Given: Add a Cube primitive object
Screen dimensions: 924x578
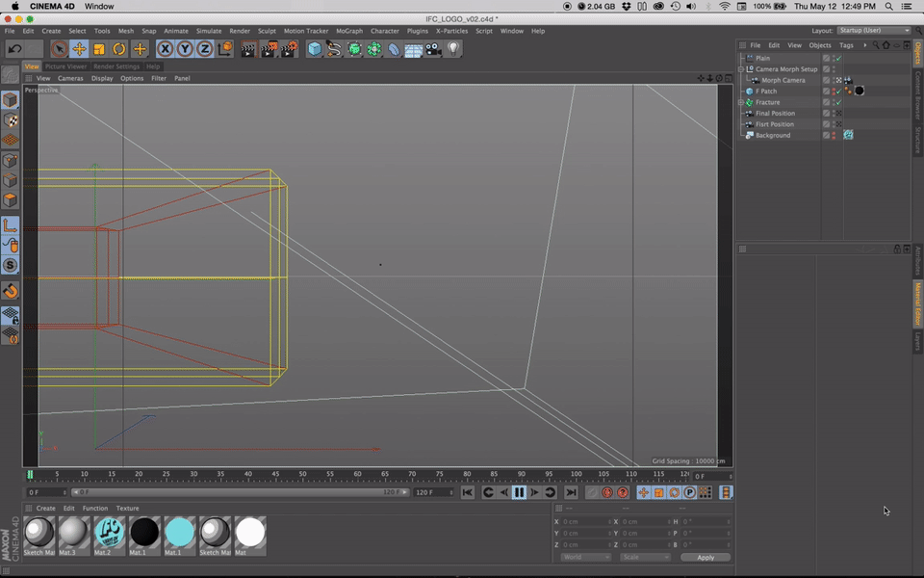Looking at the screenshot, I should 315,49.
